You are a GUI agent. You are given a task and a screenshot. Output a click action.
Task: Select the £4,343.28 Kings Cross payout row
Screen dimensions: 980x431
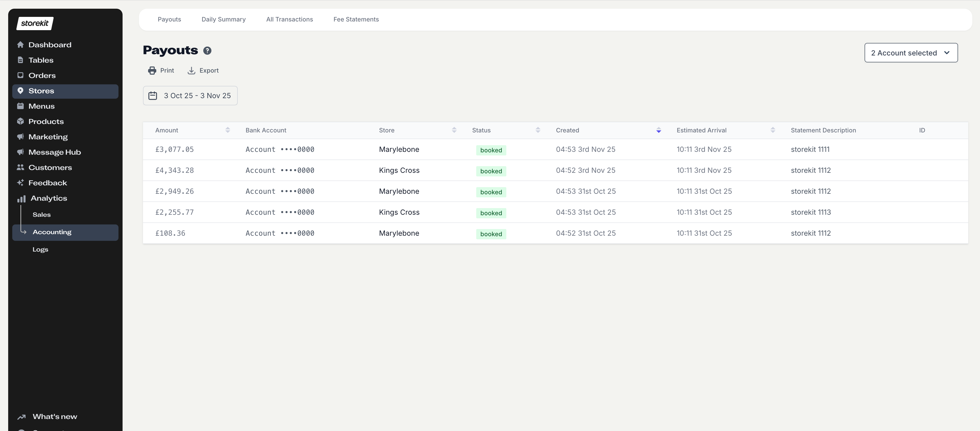[555, 170]
